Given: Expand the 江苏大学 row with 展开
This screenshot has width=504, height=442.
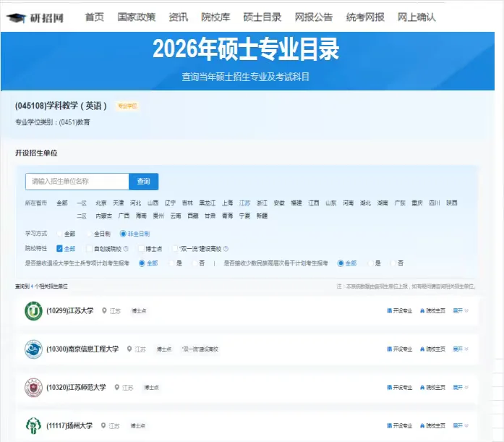Looking at the screenshot, I should pos(461,310).
